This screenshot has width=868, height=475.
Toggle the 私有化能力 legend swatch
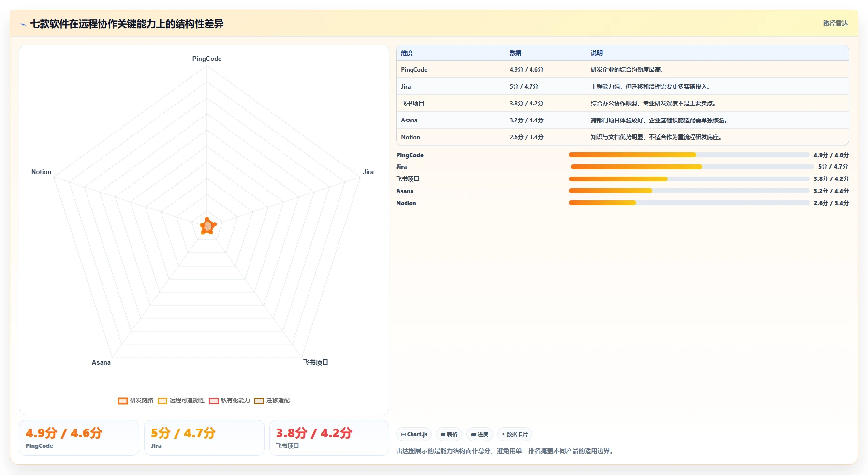214,401
